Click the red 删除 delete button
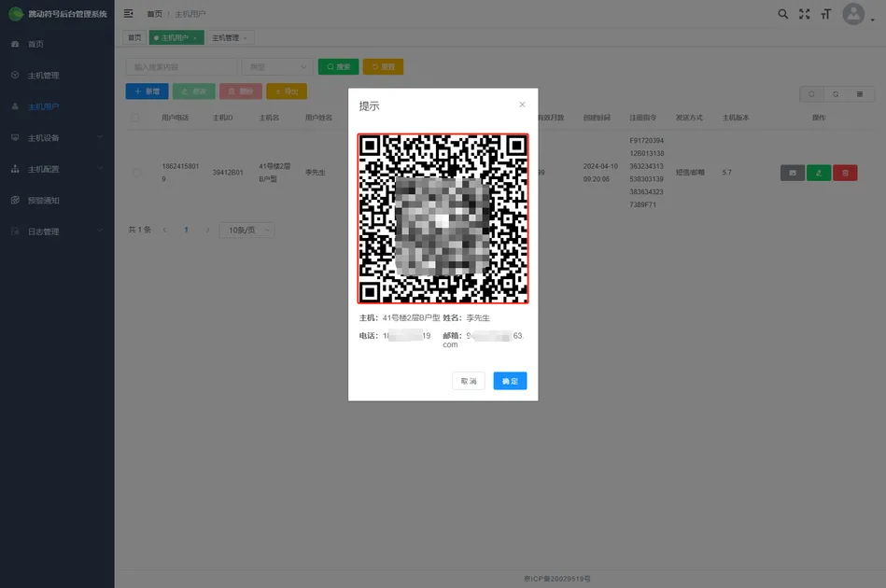Image resolution: width=886 pixels, height=588 pixels. click(241, 91)
